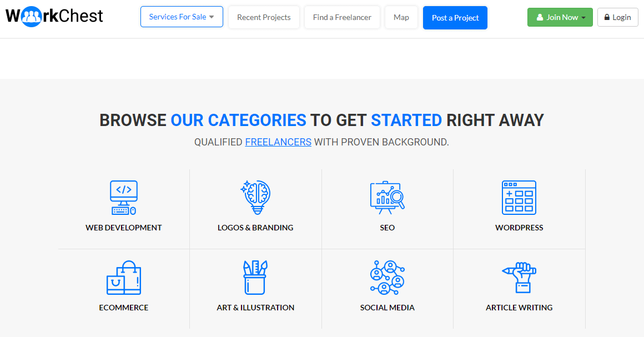The height and width of the screenshot is (337, 644).
Task: Select the Art & Illustration pencil cup icon
Action: coord(255,278)
